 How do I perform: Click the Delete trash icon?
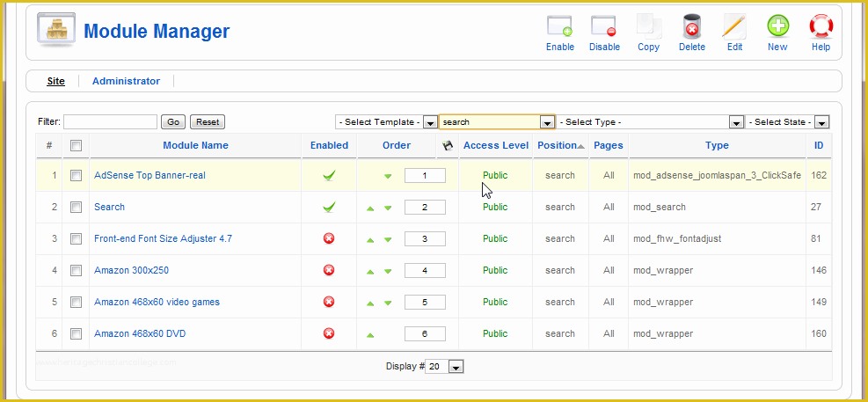pyautogui.click(x=691, y=26)
